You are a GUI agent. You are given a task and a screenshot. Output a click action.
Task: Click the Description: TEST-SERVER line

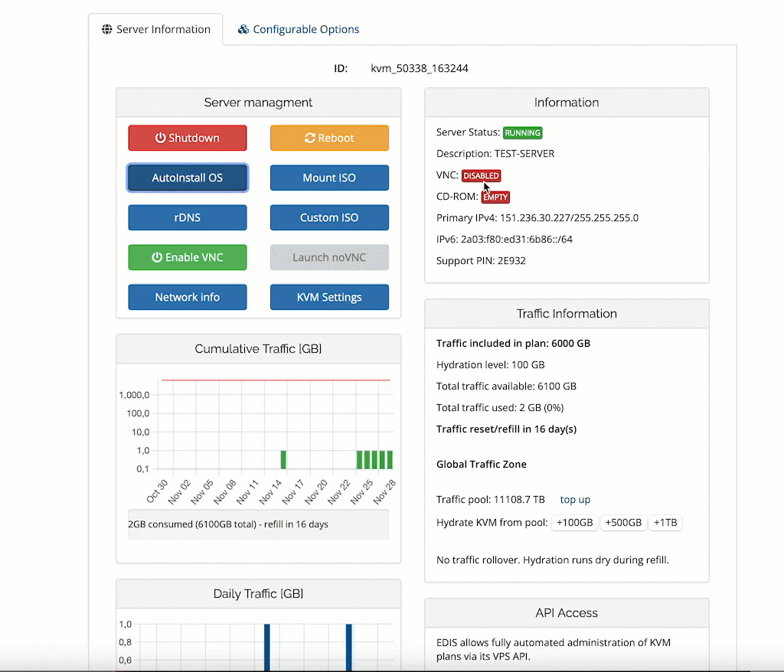(x=495, y=154)
